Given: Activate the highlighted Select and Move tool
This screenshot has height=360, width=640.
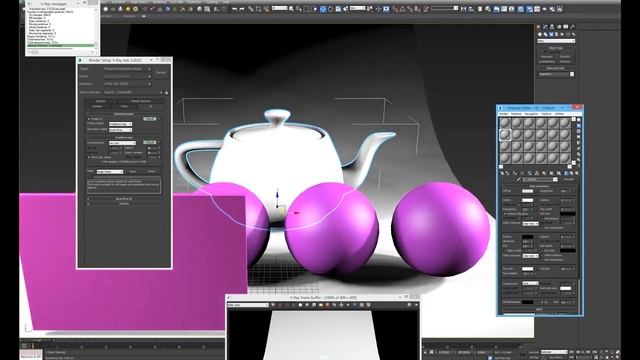Looking at the screenshot, I should pos(323,9).
